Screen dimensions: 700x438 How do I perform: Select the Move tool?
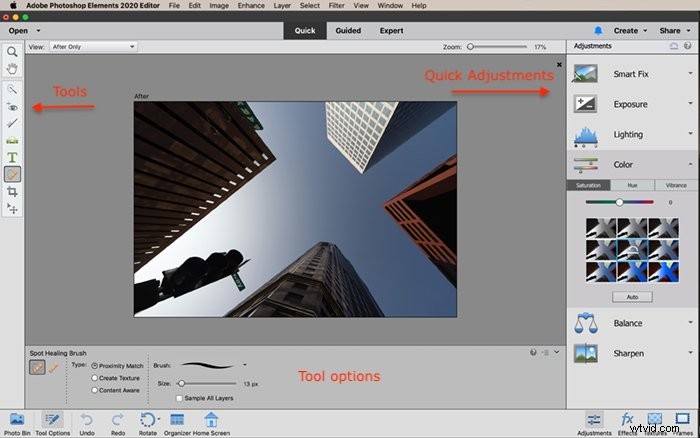point(12,209)
